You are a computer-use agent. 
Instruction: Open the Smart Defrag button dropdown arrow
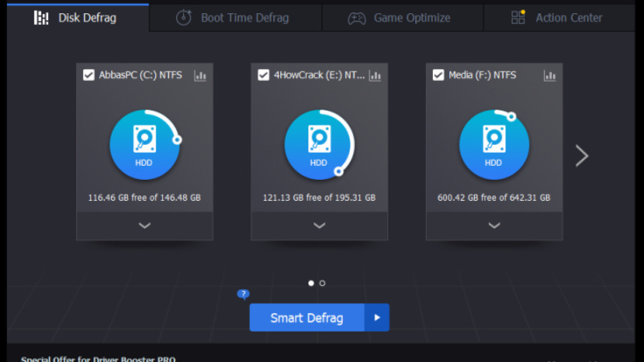coord(377,318)
